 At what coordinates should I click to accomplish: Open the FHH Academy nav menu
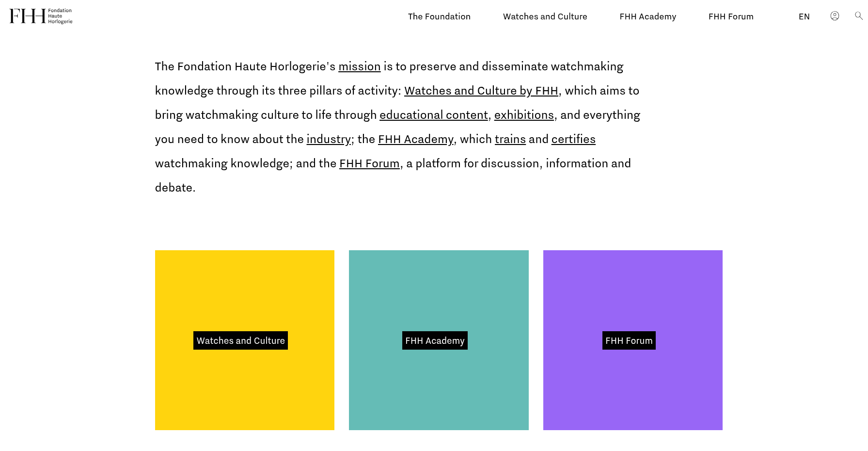click(647, 16)
